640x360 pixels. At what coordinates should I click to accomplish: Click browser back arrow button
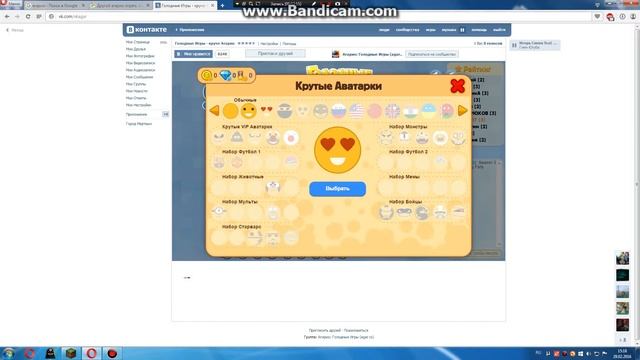tap(7, 17)
